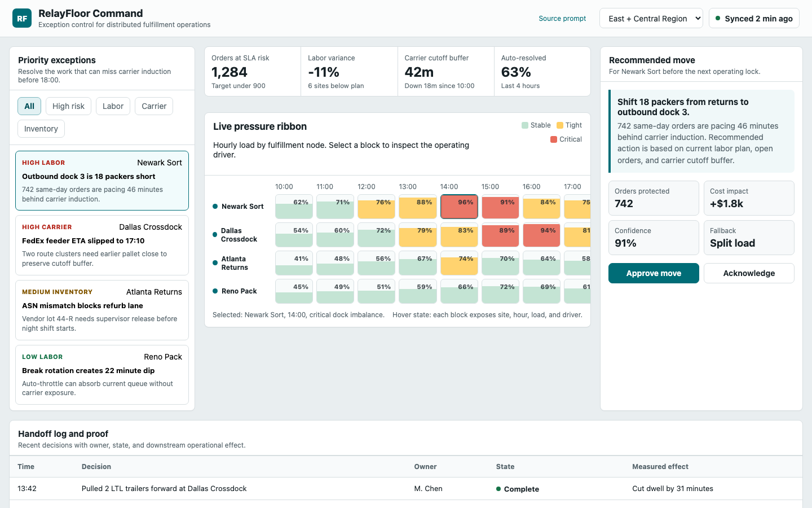Select Reno Pack 12:00 block at 51%

click(x=376, y=291)
